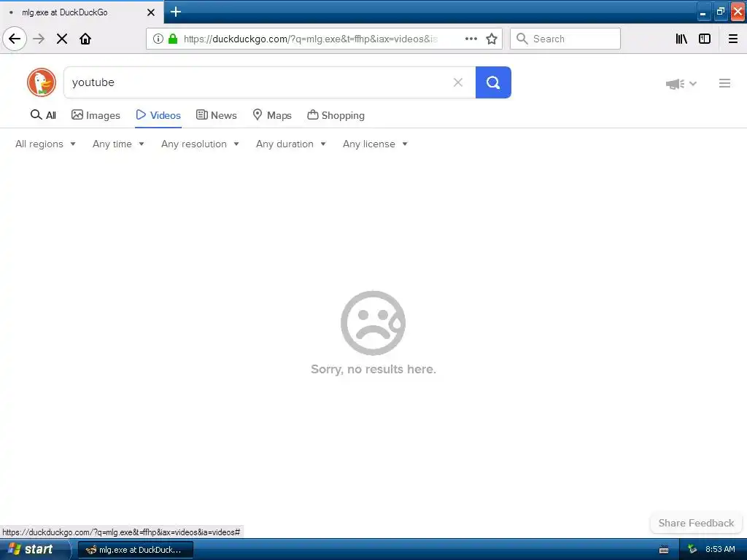Open the News tab
This screenshot has height=560, width=747.
(x=216, y=115)
